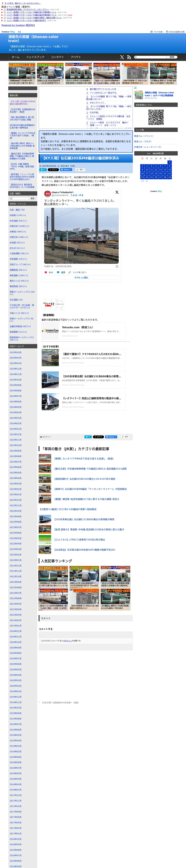Expand the JR東海 (164) category [+]

pos(24,231)
